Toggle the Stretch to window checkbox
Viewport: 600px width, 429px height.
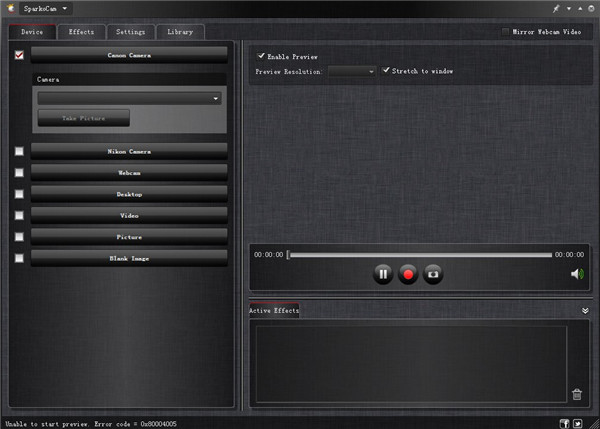pyautogui.click(x=386, y=70)
